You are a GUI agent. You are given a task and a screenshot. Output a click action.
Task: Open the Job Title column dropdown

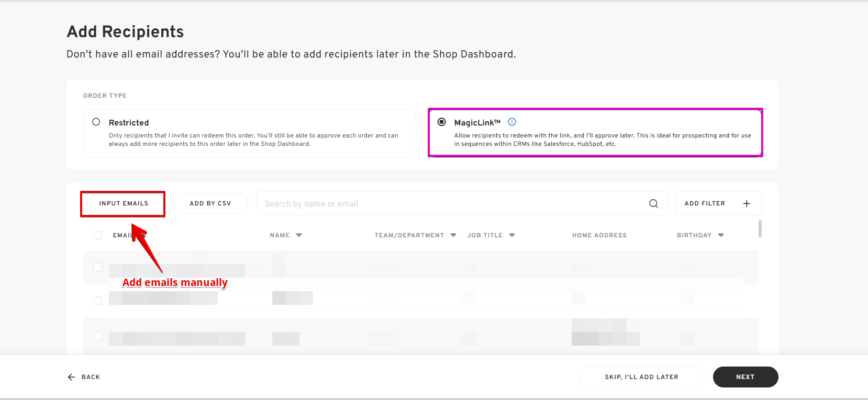click(x=512, y=235)
